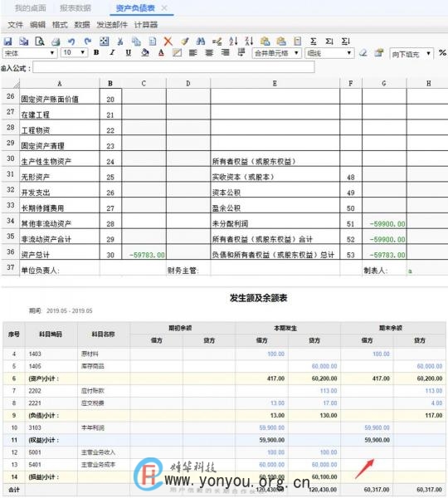
Task: Click the font color A icon
Action: click(x=161, y=53)
